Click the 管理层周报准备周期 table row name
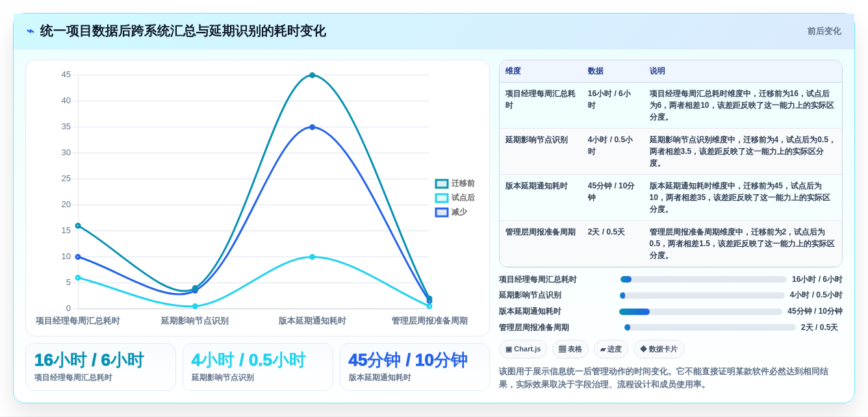Viewport: 868px width, 417px height. coord(541,232)
